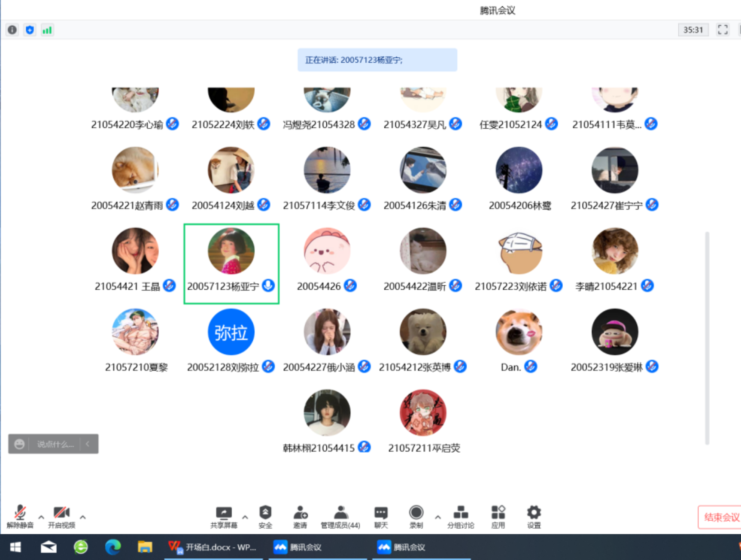Viewport: 741px width, 560px height.
Task: Check the green network signal icon
Action: click(47, 30)
